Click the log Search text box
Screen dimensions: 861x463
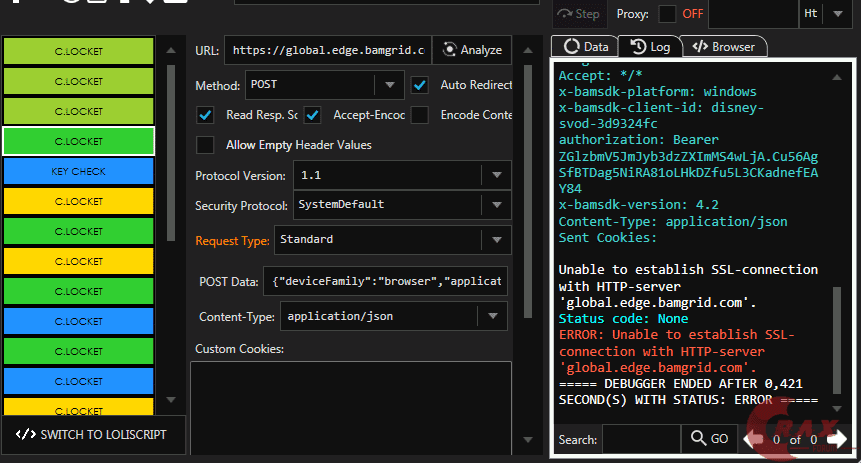[641, 439]
